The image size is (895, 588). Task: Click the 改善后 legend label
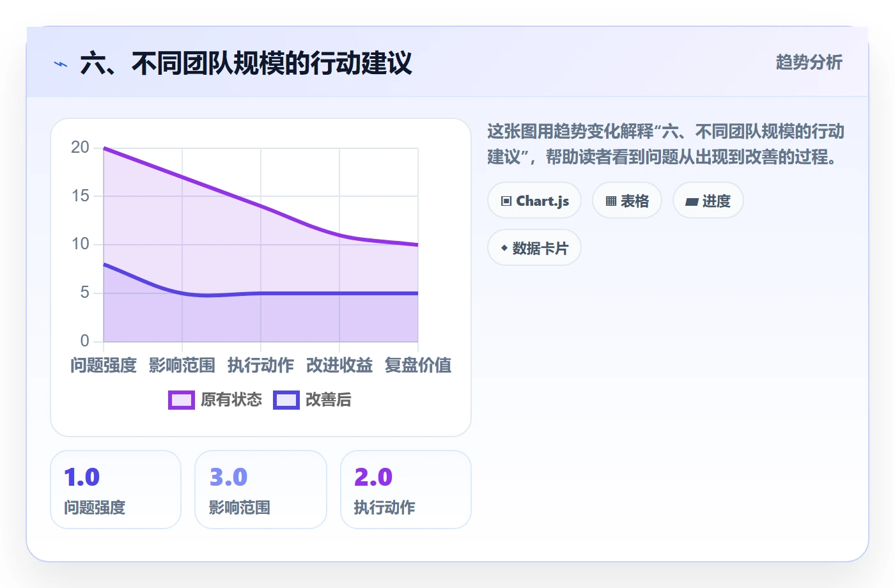329,400
